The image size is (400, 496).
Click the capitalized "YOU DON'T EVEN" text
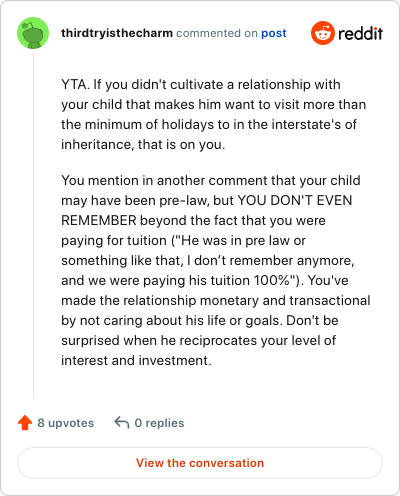pyautogui.click(x=295, y=200)
